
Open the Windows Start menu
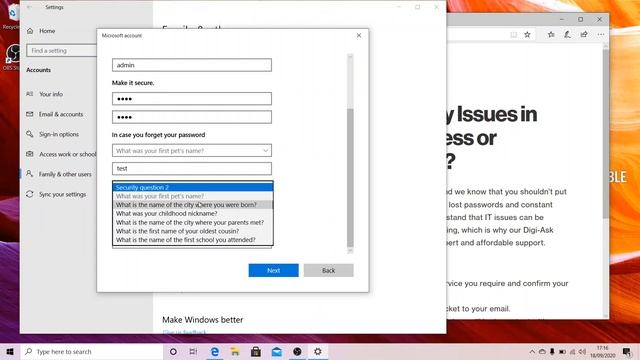point(10,351)
